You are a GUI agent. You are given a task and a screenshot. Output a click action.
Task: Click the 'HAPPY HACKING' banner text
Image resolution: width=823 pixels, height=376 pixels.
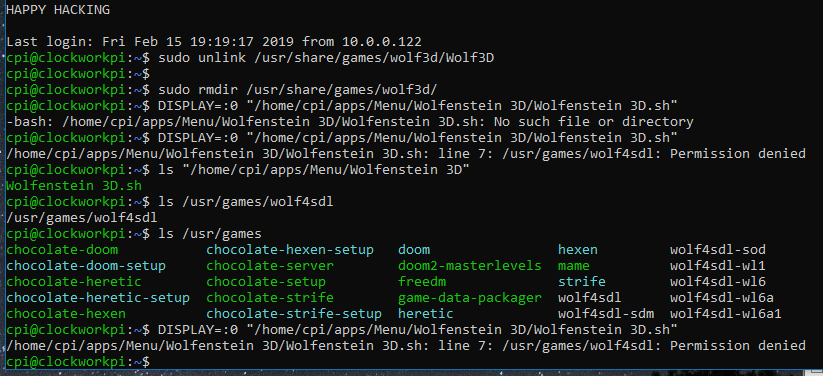[x=58, y=9]
